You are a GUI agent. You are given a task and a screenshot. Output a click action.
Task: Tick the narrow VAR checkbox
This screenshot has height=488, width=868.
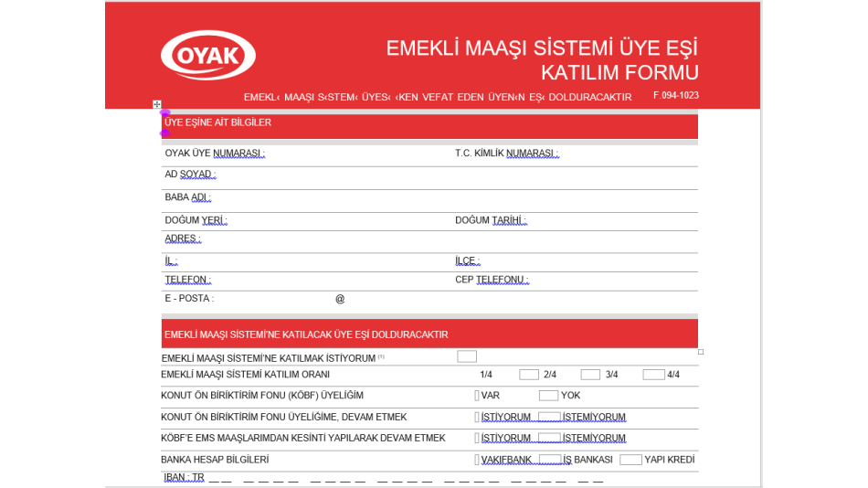tap(477, 396)
